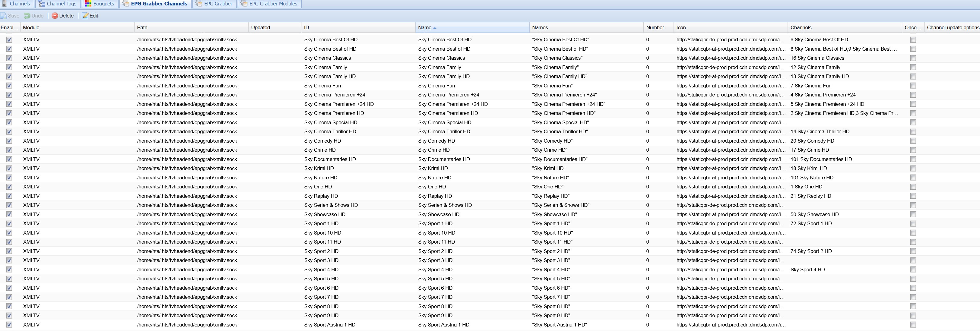Disable the Sky Cinema Best Of HD row

9,39
